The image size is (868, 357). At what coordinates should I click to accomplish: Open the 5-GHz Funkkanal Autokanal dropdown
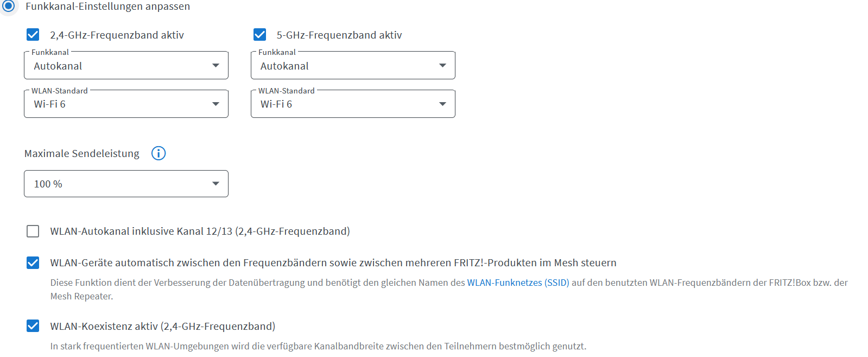[x=353, y=65]
